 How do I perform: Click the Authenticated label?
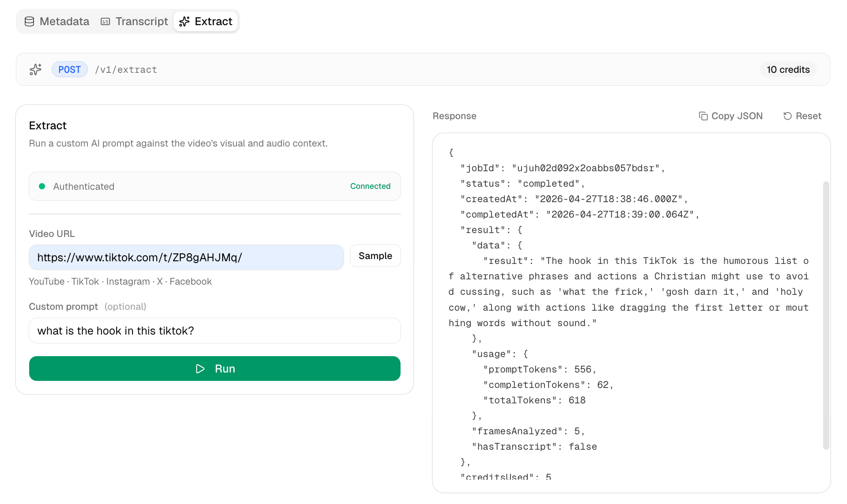84,186
